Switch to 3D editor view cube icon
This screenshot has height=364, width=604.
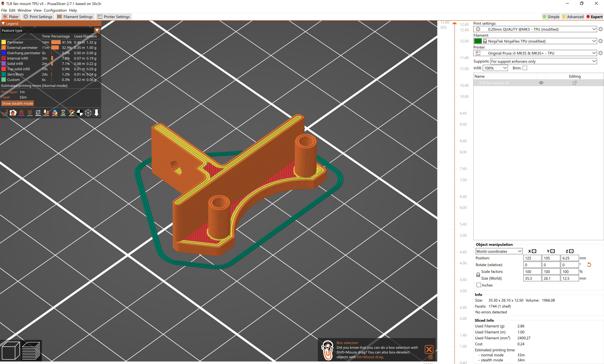pyautogui.click(x=11, y=350)
